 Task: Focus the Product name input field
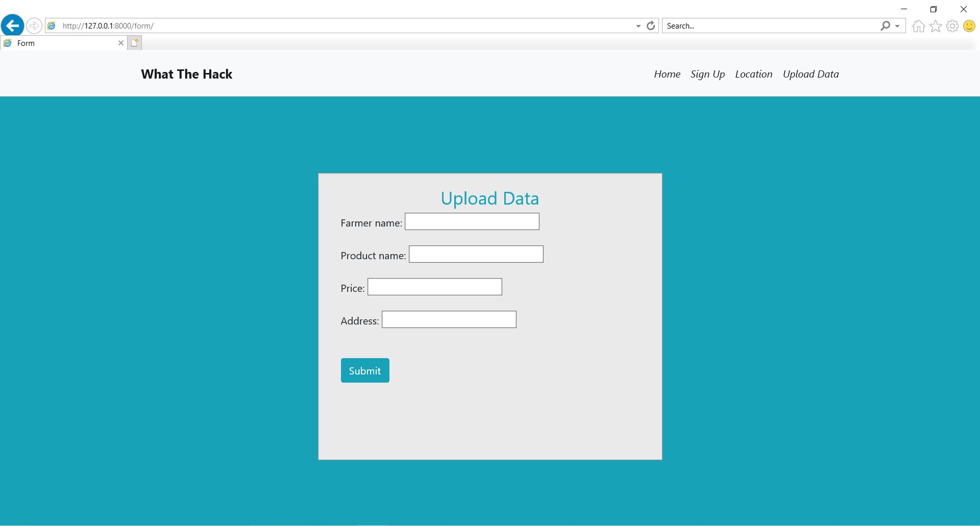tap(476, 254)
